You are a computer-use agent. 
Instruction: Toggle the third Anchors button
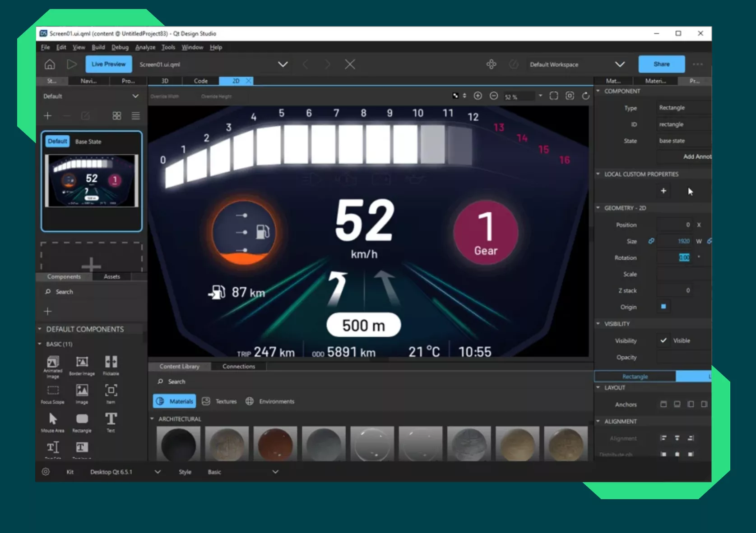pyautogui.click(x=691, y=404)
